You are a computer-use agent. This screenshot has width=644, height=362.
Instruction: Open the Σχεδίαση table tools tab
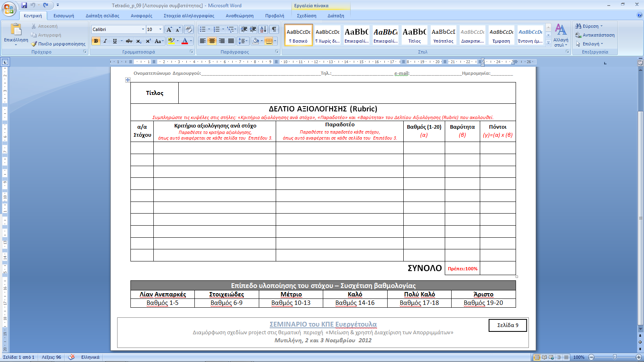coord(307,16)
